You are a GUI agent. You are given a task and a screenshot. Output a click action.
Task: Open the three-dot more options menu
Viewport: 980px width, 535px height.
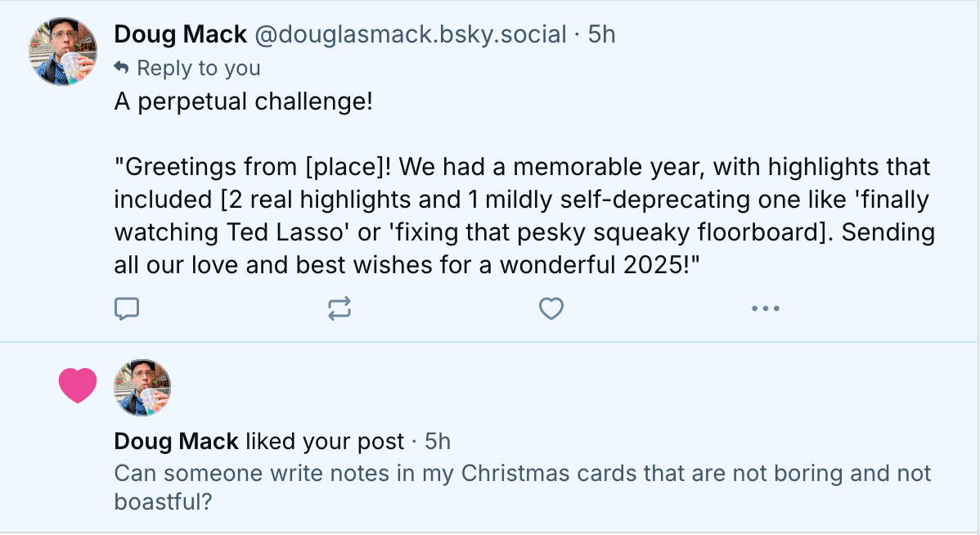tap(765, 308)
